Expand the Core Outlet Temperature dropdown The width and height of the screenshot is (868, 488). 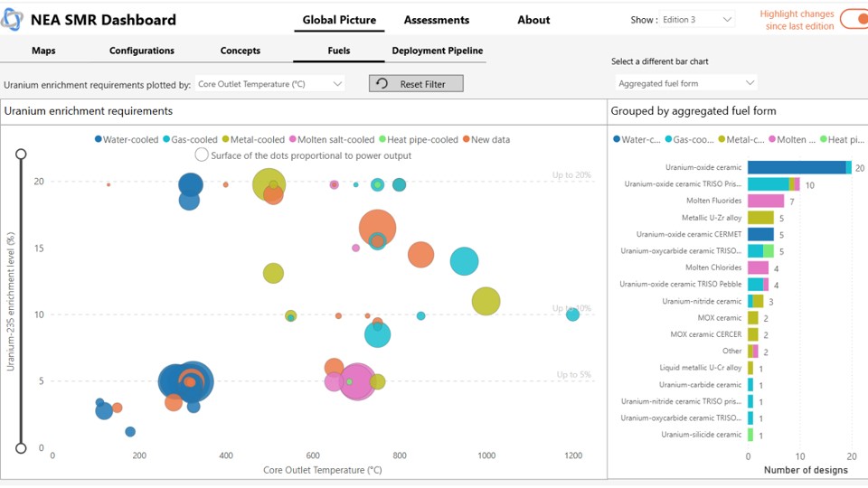tap(269, 84)
